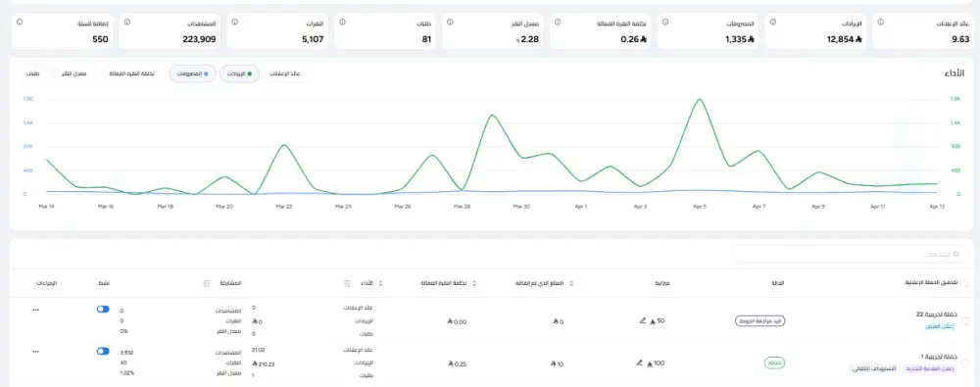Disable the active toggle for حملة تجريبية 22
Viewport: 980px width, 387px height.
pos(103,309)
